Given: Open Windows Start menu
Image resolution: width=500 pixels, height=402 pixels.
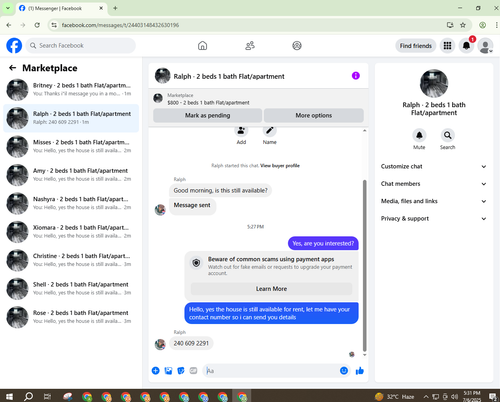Looking at the screenshot, I should (9, 396).
